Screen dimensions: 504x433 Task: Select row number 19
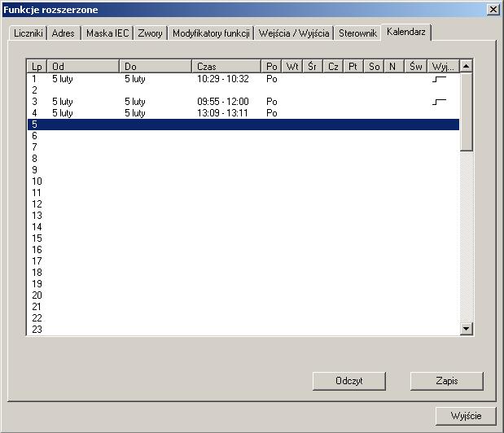point(243,284)
